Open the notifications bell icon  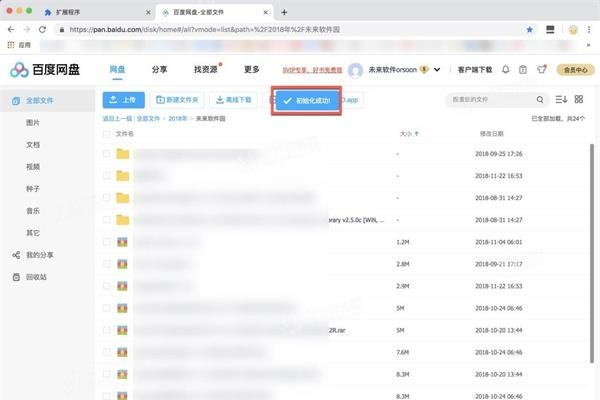505,69
